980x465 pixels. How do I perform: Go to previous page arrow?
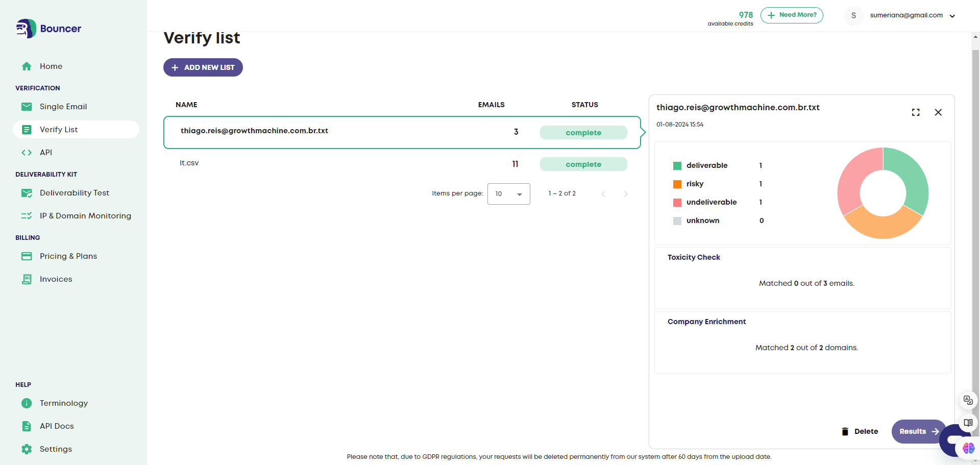click(x=603, y=194)
